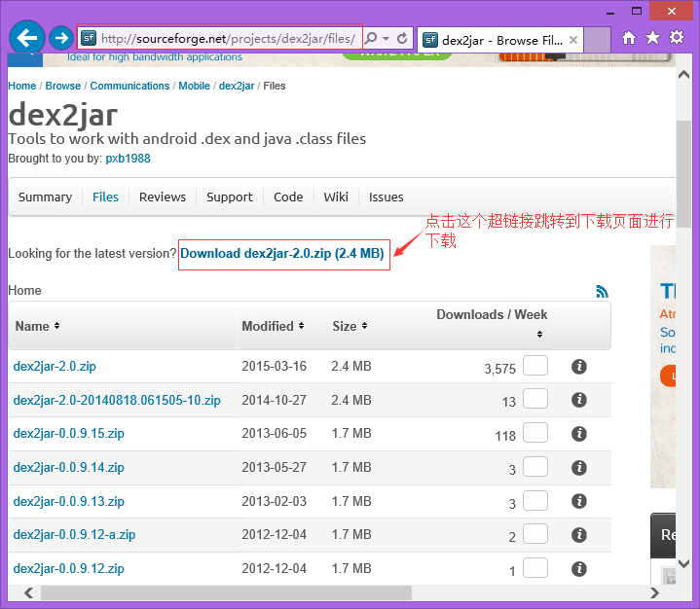Open the pxb1988 author link
Screen dimensions: 700x609
[128, 159]
